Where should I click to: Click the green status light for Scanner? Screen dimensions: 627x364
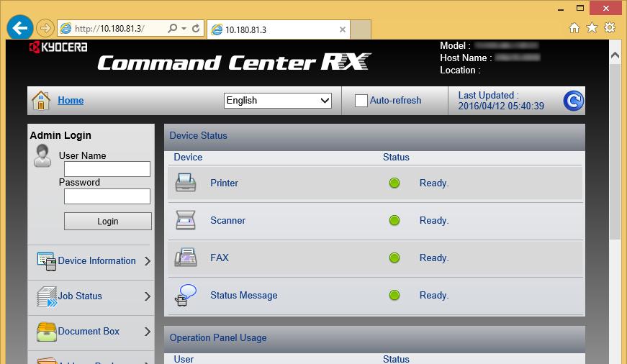(394, 220)
